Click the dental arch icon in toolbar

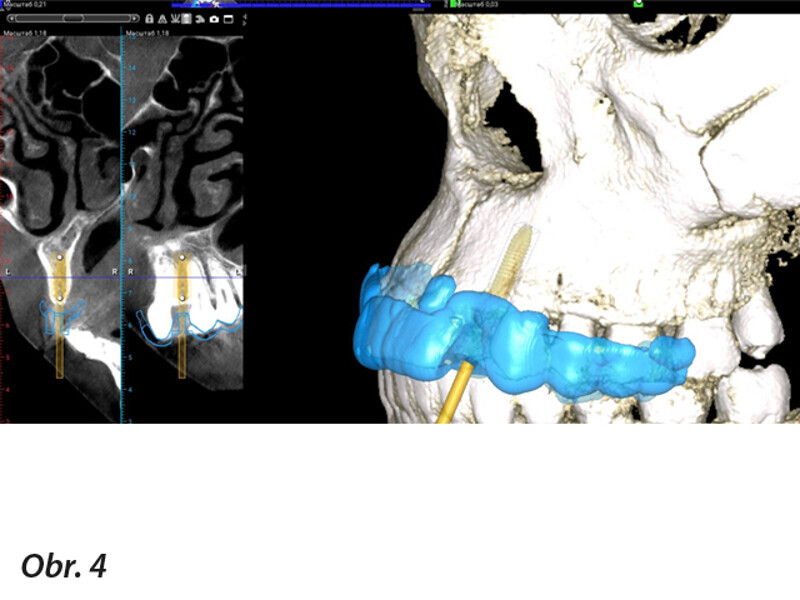[x=174, y=19]
